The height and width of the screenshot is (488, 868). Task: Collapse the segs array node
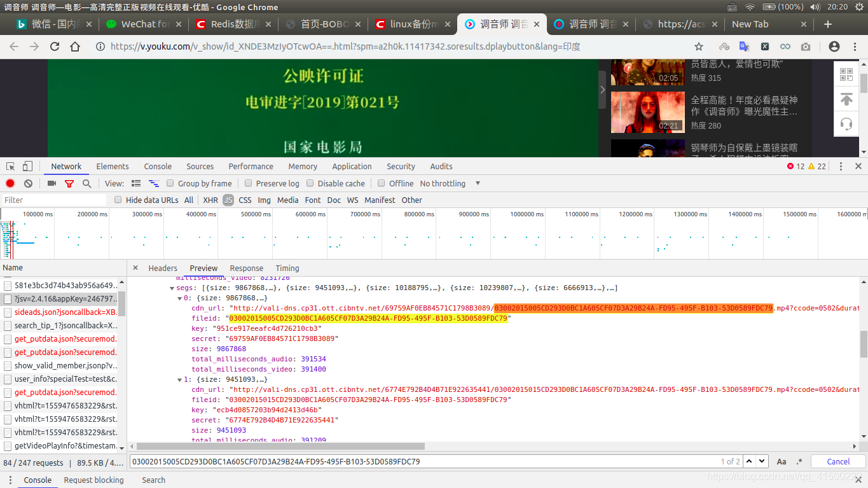pyautogui.click(x=172, y=288)
